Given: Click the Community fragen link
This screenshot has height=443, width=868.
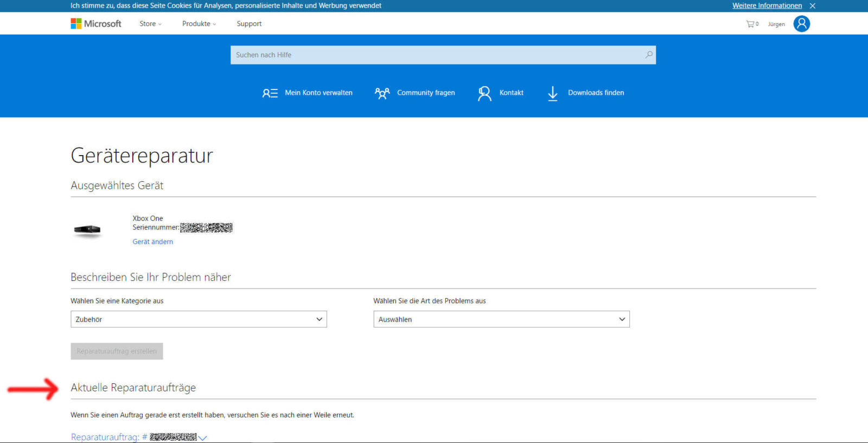Looking at the screenshot, I should (426, 93).
